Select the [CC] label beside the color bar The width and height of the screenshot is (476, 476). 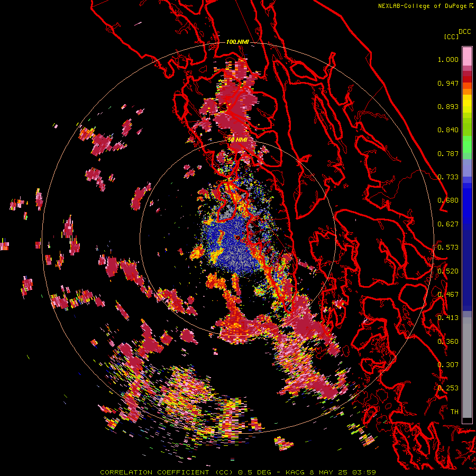(x=451, y=36)
